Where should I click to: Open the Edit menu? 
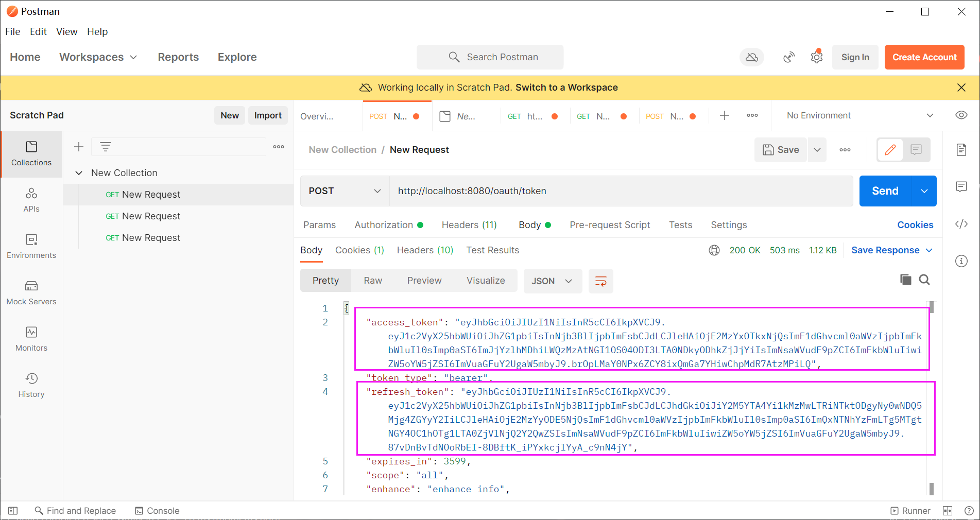tap(38, 31)
